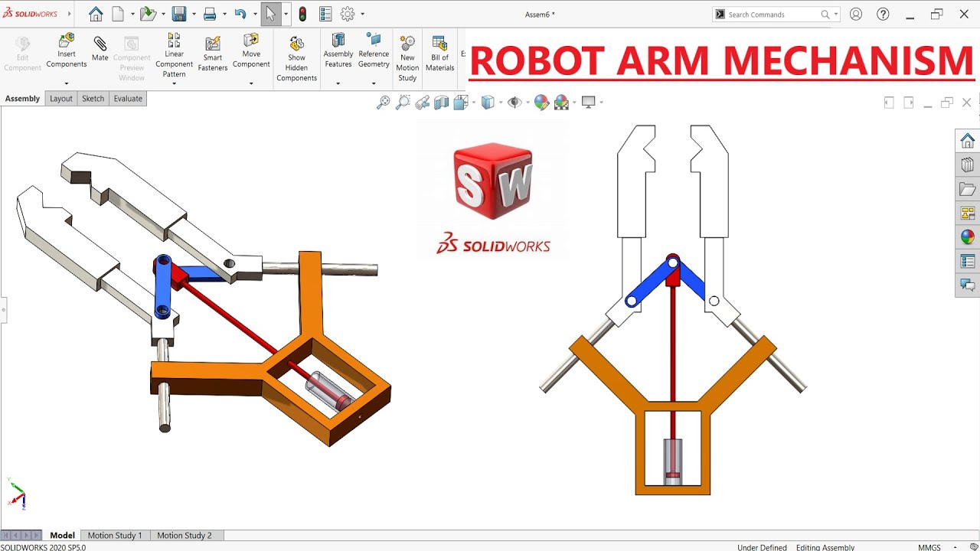Viewport: 980px width, 551px height.
Task: Open the Home welcome dialog icon
Action: click(x=96, y=14)
